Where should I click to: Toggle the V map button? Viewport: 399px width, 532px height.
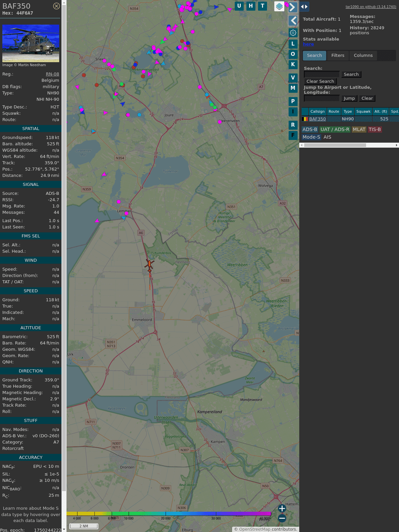click(293, 78)
